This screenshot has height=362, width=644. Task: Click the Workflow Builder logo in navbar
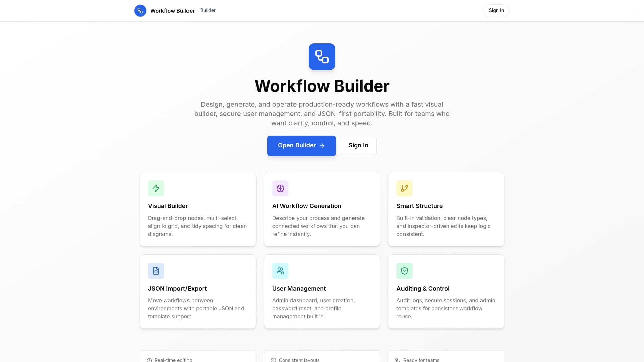coord(140,11)
